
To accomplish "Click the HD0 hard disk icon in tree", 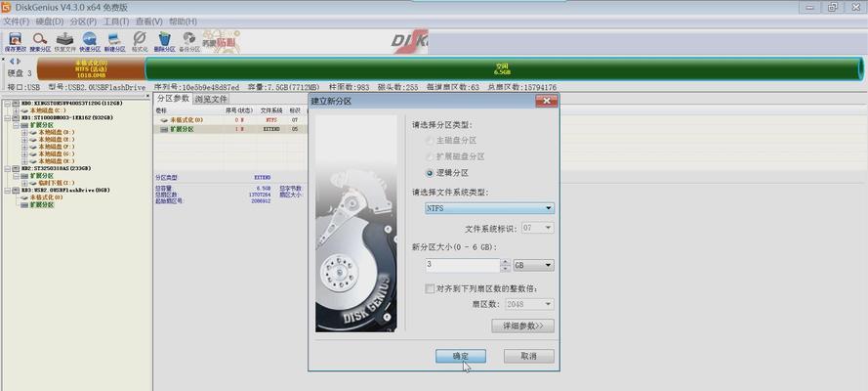I will (x=15, y=104).
